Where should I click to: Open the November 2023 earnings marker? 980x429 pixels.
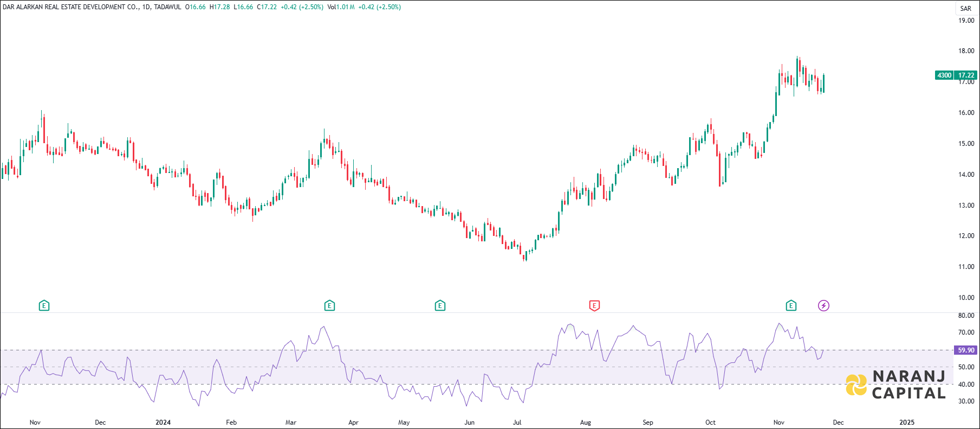(44, 306)
